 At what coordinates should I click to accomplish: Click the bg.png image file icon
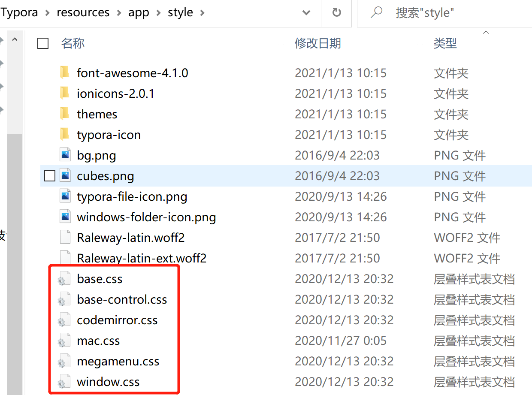(x=65, y=155)
